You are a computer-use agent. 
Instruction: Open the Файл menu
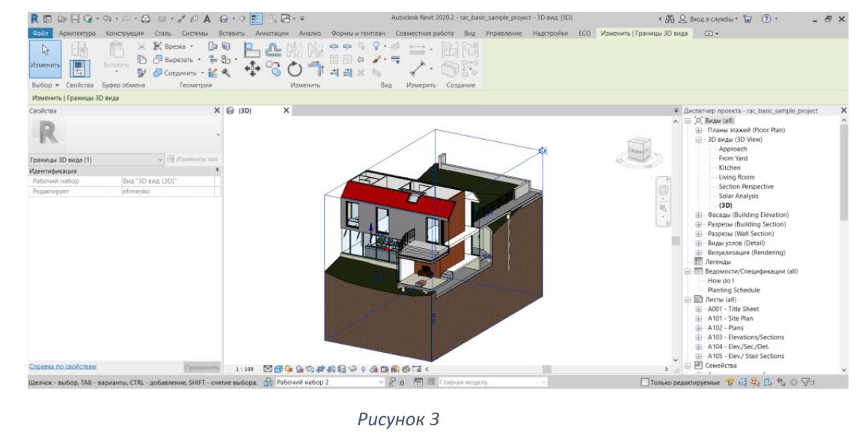41,34
